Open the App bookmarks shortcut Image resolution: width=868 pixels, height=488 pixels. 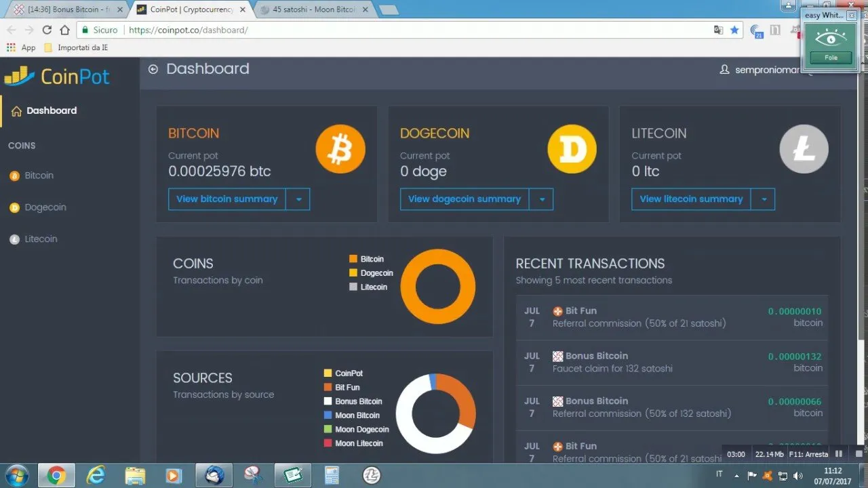click(x=21, y=47)
